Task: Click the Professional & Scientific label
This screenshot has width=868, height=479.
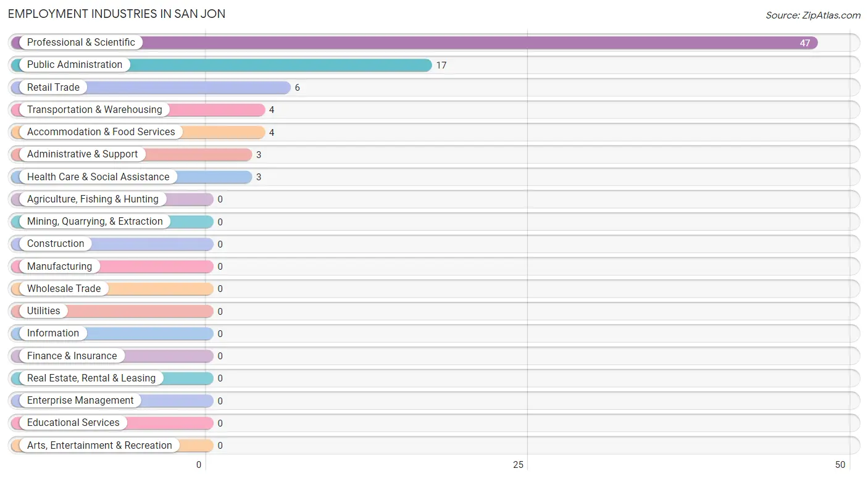Action: 81,43
